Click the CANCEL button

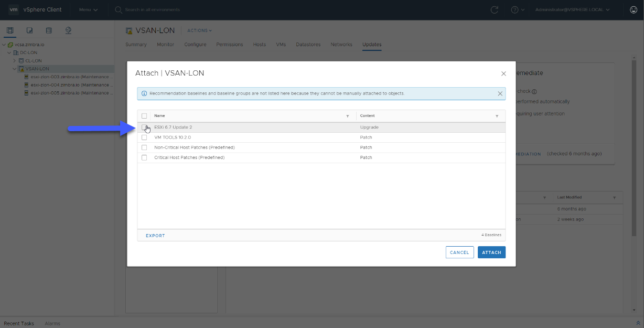(x=459, y=252)
